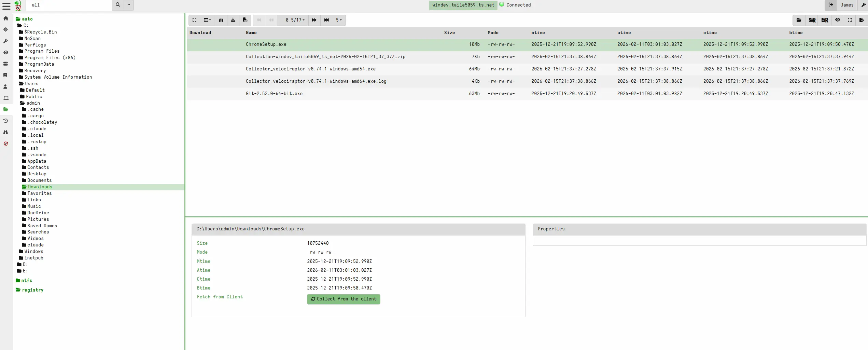Collapse the C: drive node

[23, 26]
